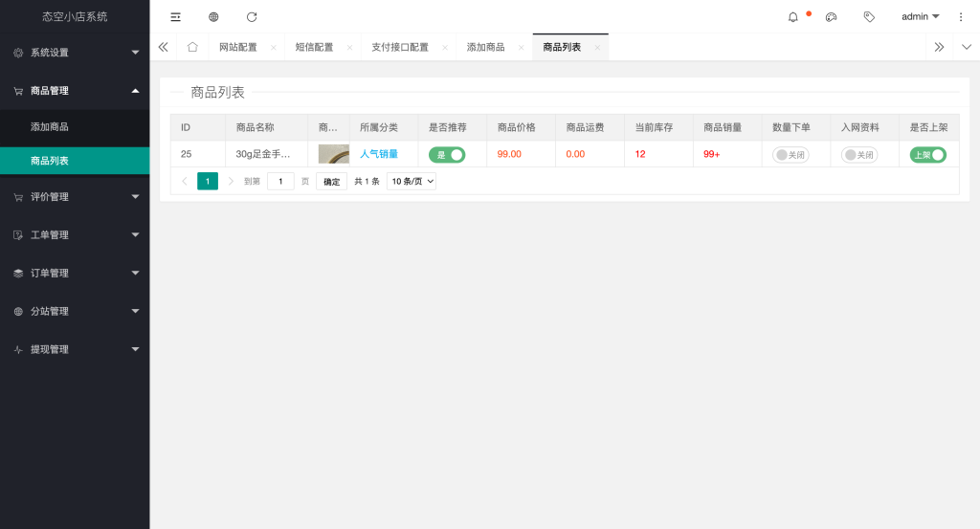Click the 0.00 shipping fee cell
The width and height of the screenshot is (980, 529).
[x=590, y=154]
